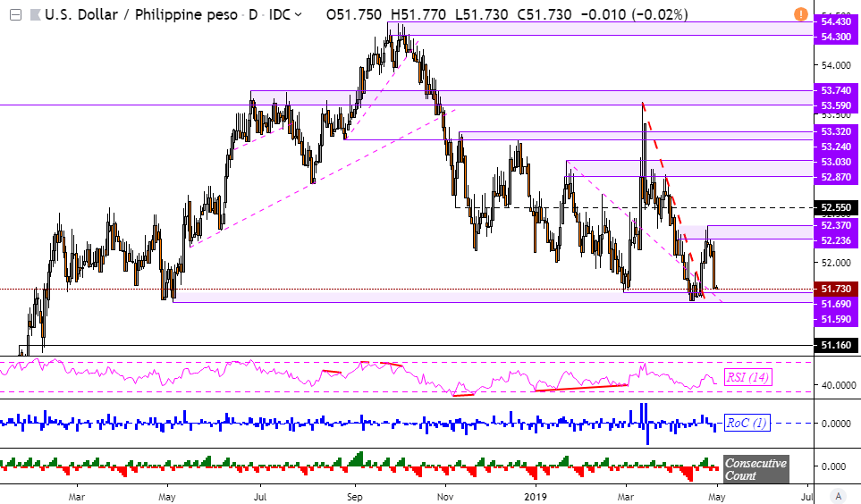Click the 53.030 purple price label
861x504 pixels.
tap(836, 162)
